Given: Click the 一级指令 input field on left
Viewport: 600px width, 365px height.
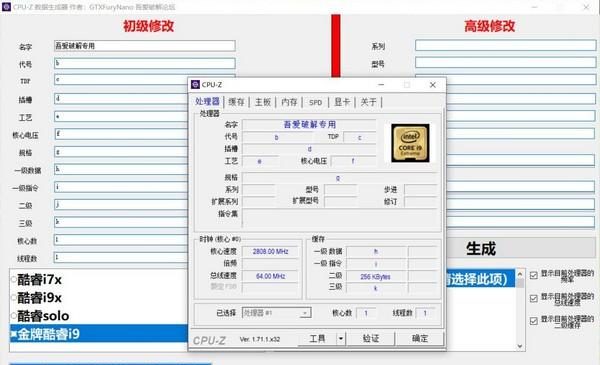Looking at the screenshot, I should 121,187.
